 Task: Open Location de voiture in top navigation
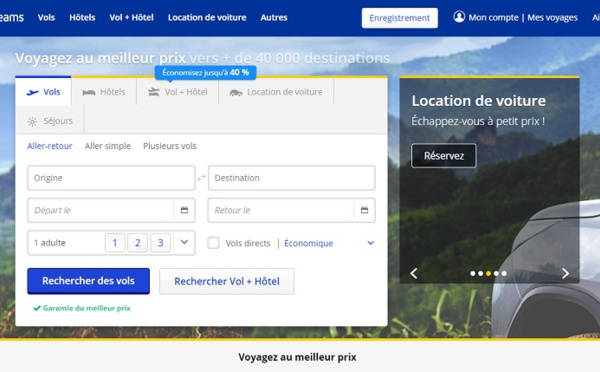tap(207, 18)
